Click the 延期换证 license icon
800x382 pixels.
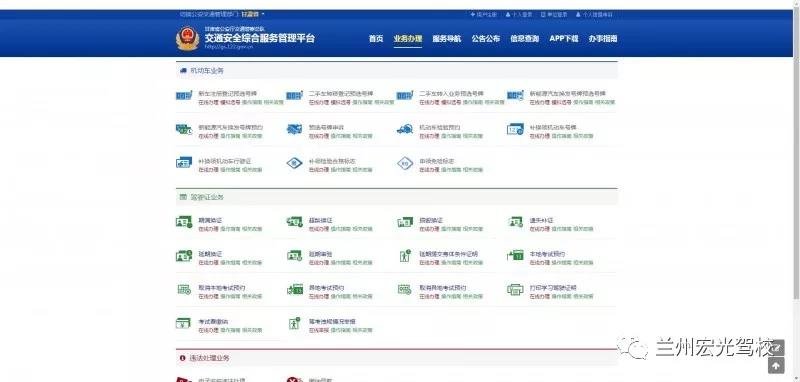(184, 256)
